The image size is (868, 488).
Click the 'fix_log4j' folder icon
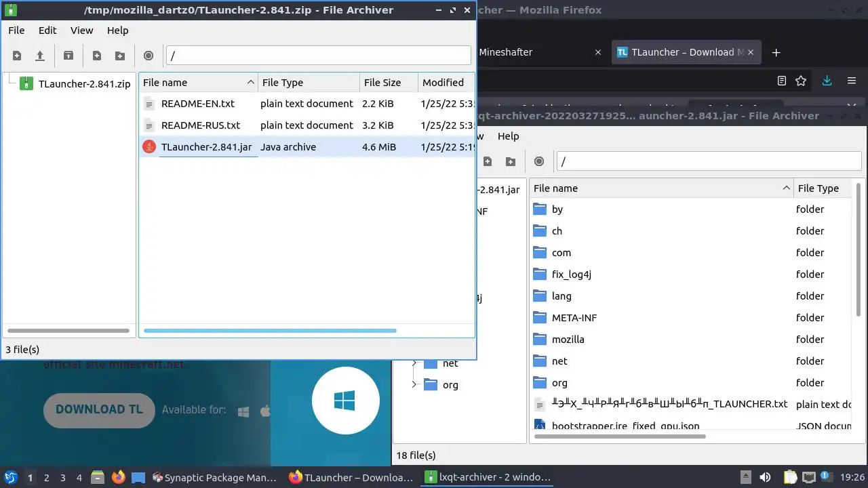point(540,274)
